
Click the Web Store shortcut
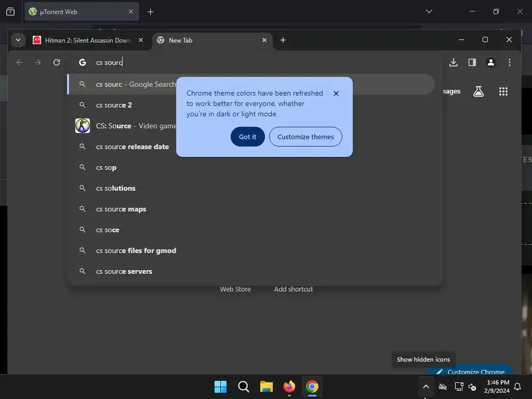click(x=235, y=289)
